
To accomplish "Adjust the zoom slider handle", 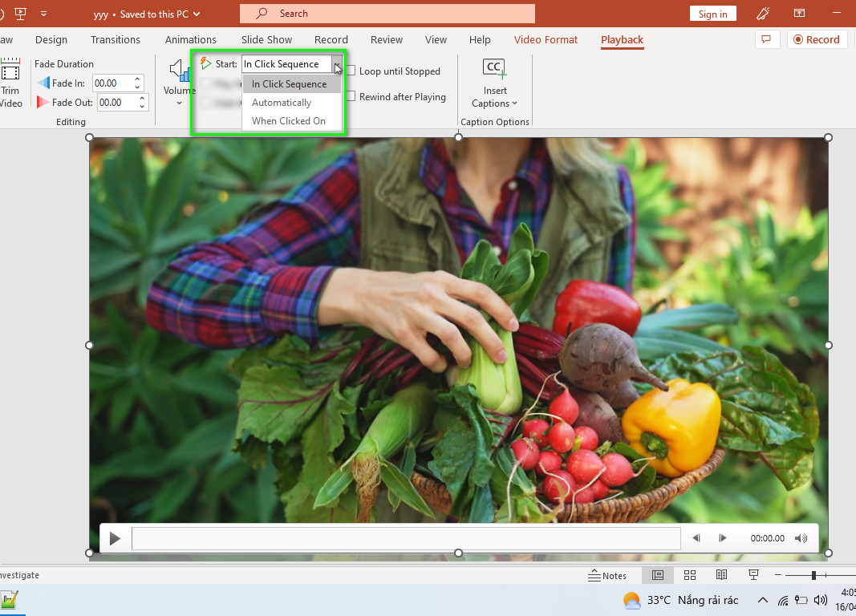I will click(813, 575).
